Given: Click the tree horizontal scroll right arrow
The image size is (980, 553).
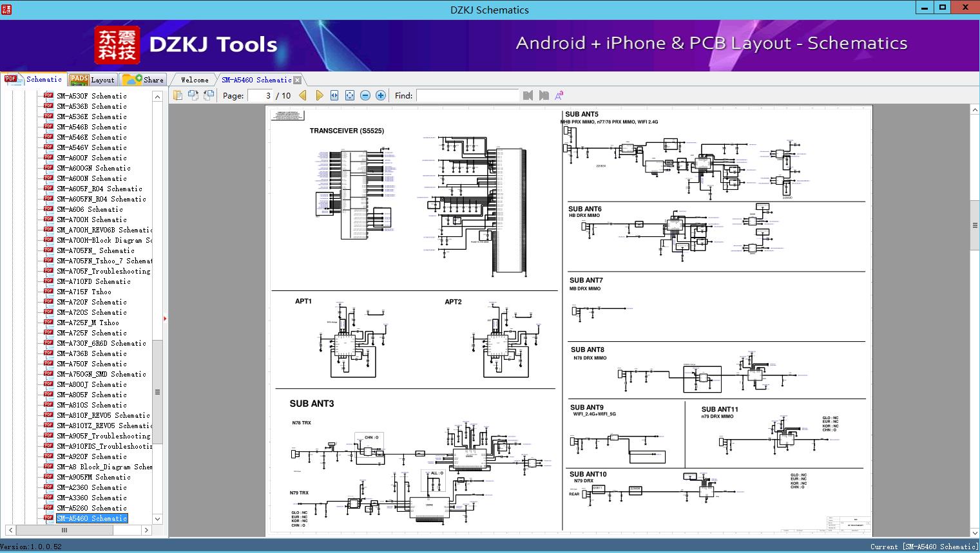Looking at the screenshot, I should [x=146, y=530].
